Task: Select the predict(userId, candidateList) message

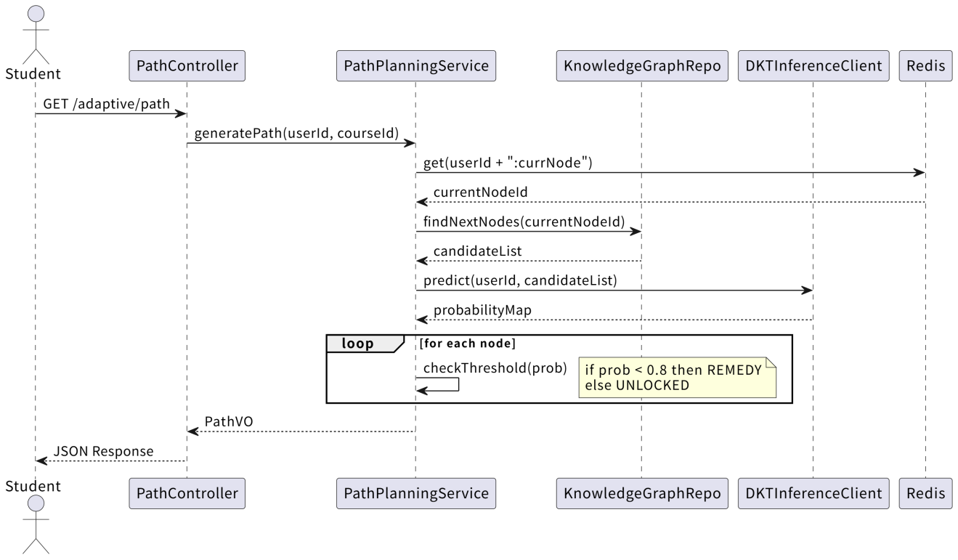Action: tap(520, 280)
